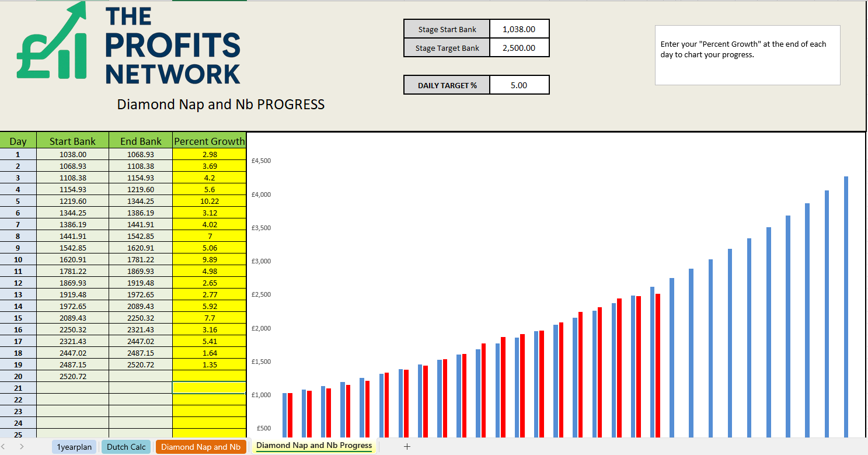This screenshot has height=455, width=868.
Task: Select the 10.22 percent growth cell
Action: (x=209, y=201)
